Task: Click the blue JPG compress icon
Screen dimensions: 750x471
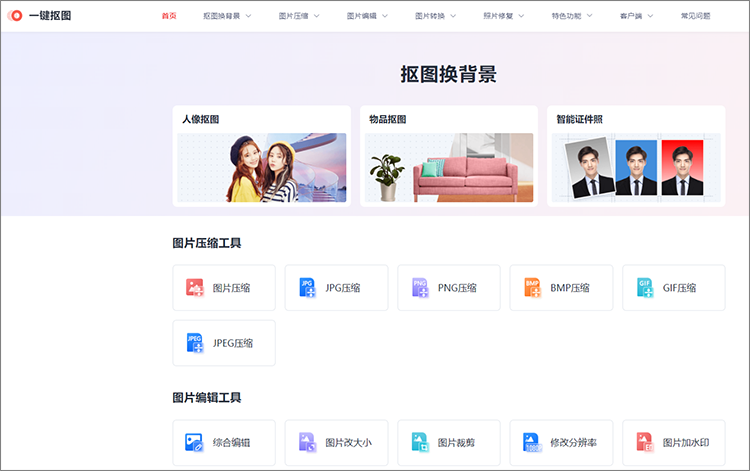Action: point(307,288)
